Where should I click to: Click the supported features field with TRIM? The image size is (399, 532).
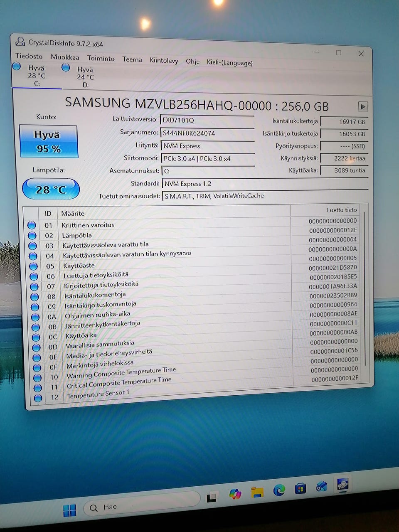tap(265, 196)
